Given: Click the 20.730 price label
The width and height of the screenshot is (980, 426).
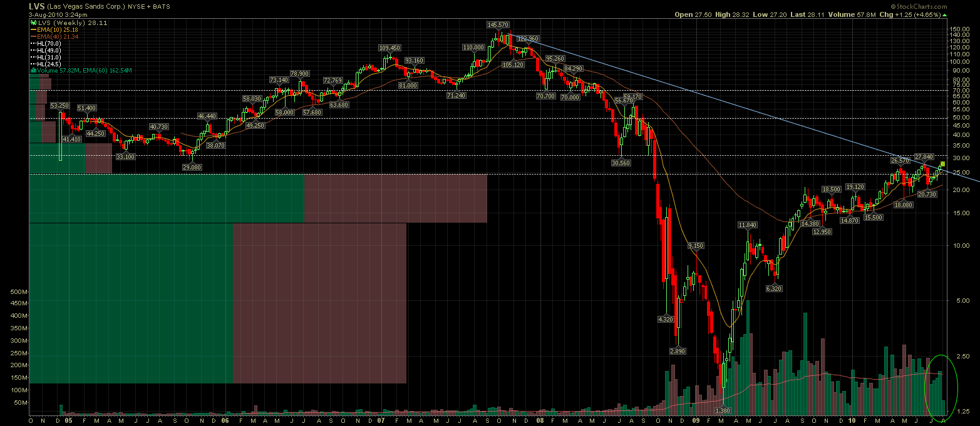Looking at the screenshot, I should point(927,195).
